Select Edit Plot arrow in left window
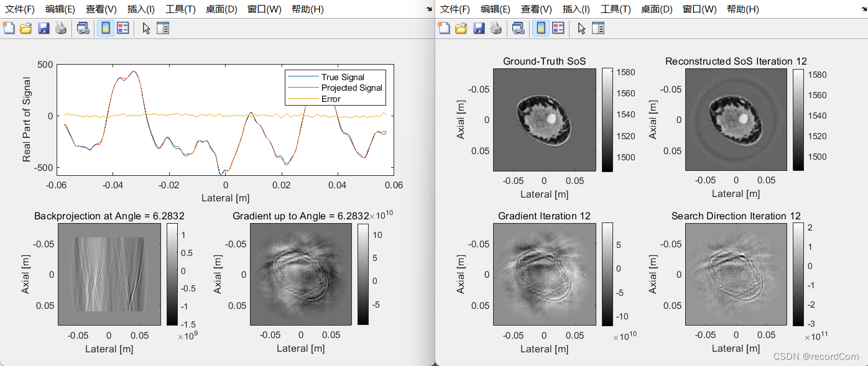 (x=146, y=28)
